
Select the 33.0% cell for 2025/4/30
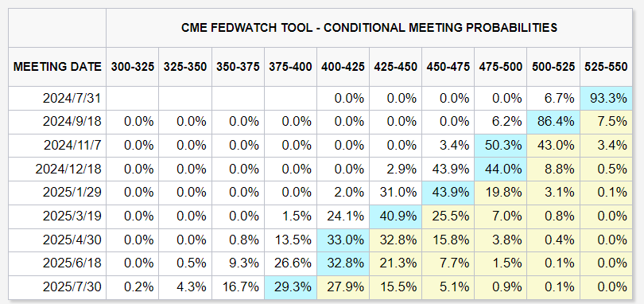(x=343, y=240)
